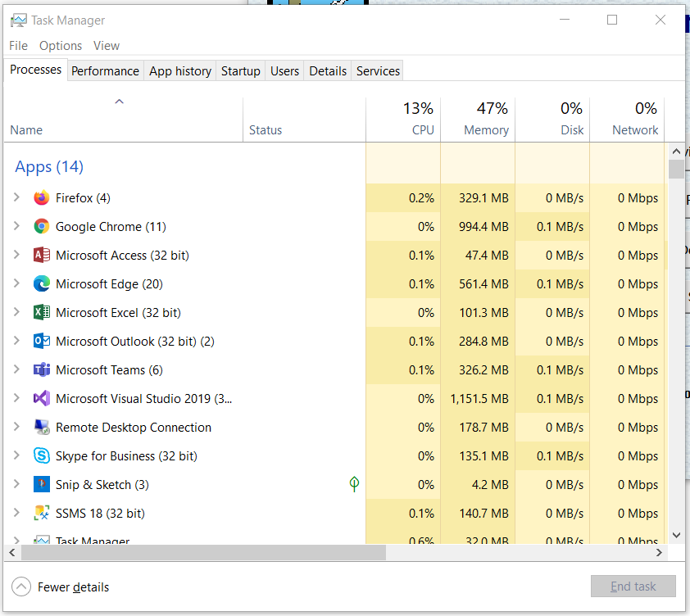Click the green leaf suspended status icon
The width and height of the screenshot is (690, 616).
354,484
